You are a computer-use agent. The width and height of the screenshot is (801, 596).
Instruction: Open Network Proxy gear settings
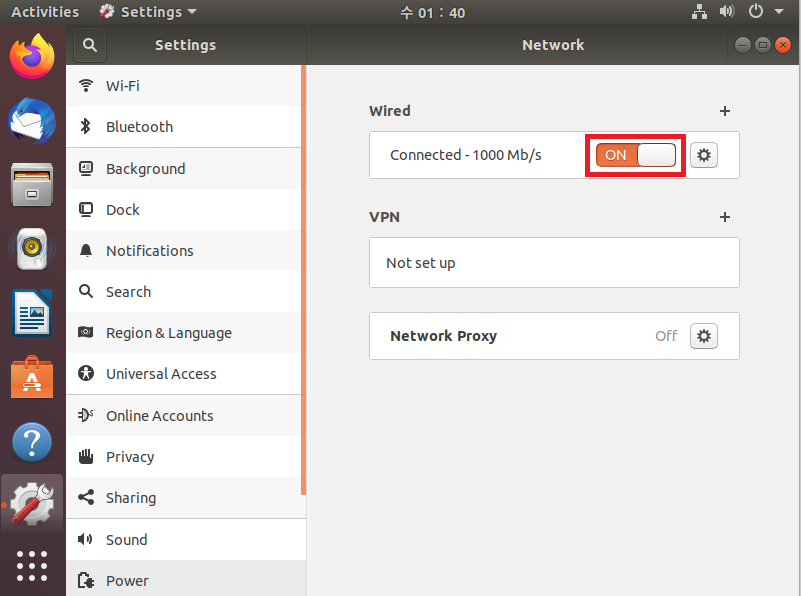(704, 336)
